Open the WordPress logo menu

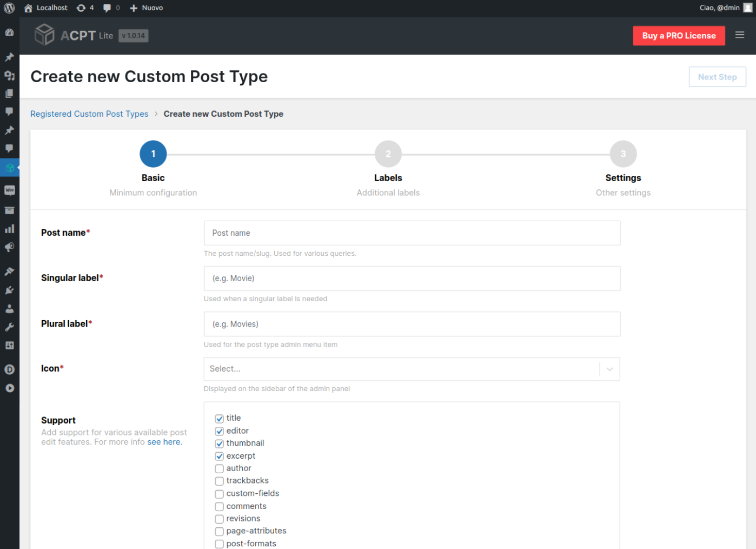point(9,8)
